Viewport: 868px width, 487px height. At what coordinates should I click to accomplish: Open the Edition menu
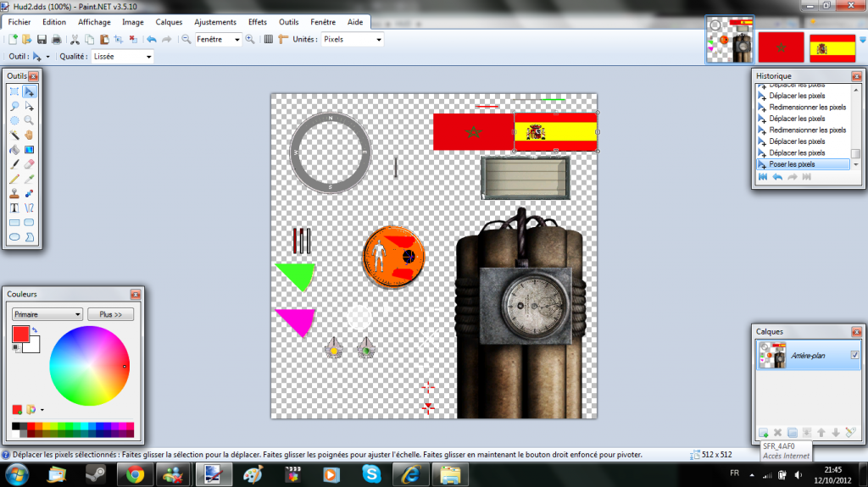pyautogui.click(x=54, y=22)
